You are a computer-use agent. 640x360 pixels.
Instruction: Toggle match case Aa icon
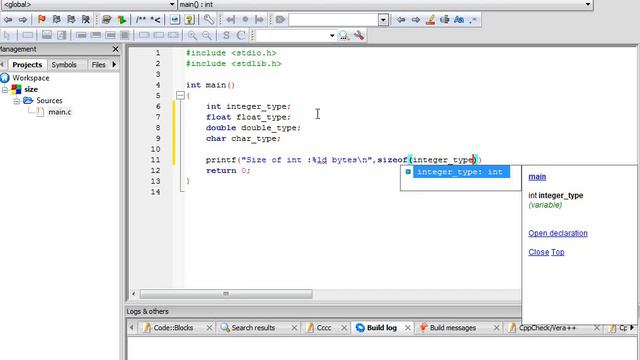459,20
